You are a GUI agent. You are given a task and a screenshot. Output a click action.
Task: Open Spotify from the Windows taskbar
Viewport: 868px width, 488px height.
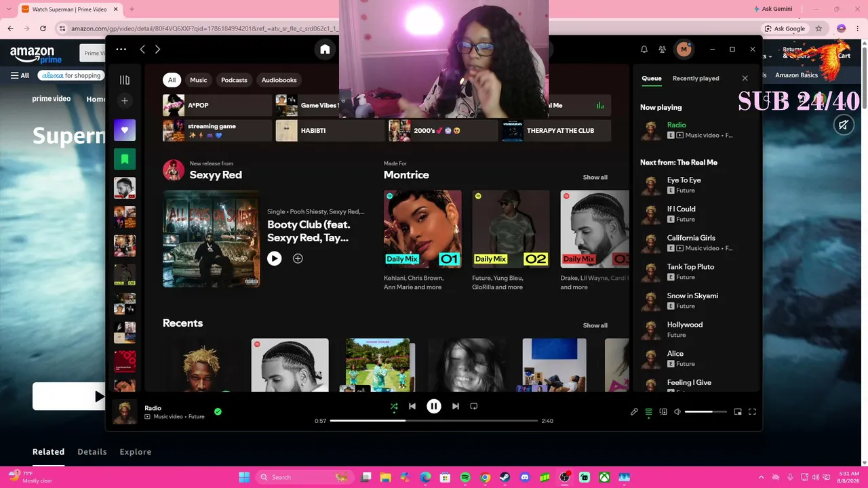[x=465, y=477]
